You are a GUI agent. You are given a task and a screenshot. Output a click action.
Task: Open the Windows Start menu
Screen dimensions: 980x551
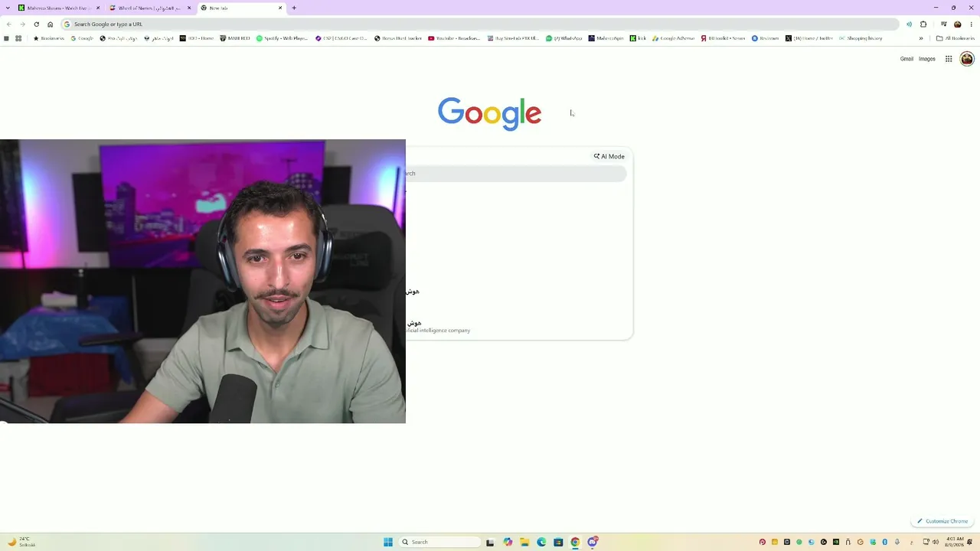click(388, 542)
